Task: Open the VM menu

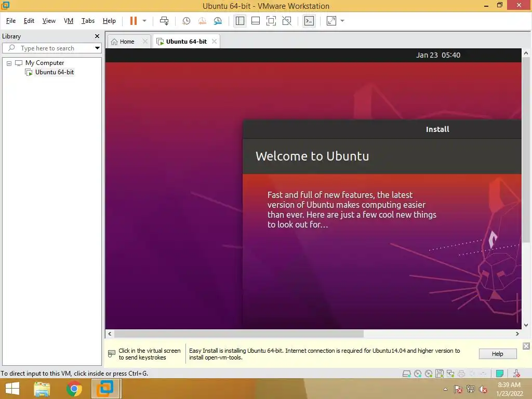Action: tap(69, 21)
